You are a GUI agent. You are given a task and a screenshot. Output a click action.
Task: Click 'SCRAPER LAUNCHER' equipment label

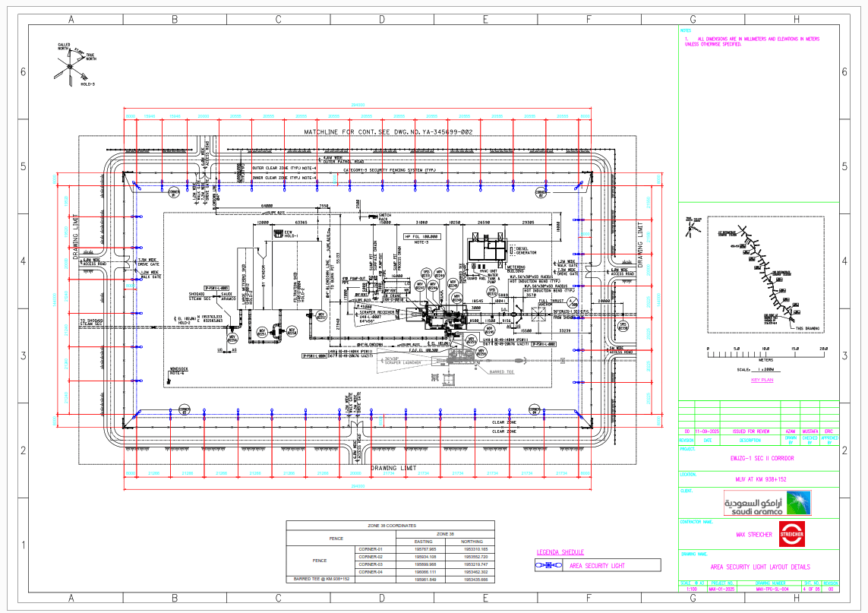pos(402,362)
